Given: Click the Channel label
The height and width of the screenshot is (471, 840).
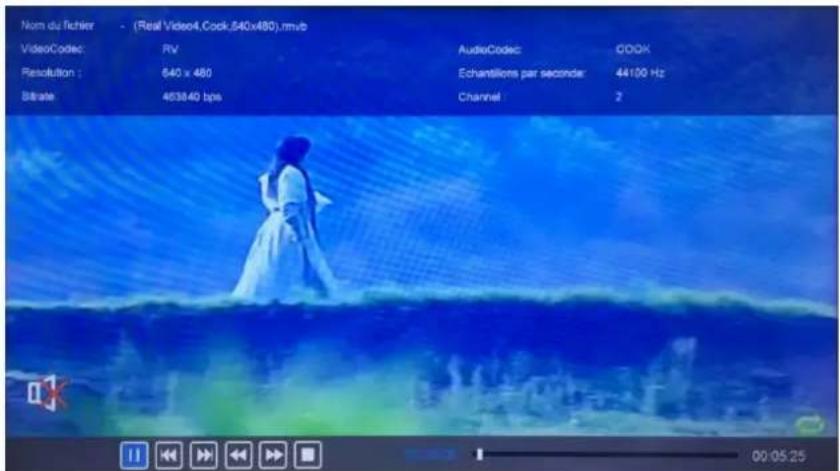Looking at the screenshot, I should click(x=479, y=97).
